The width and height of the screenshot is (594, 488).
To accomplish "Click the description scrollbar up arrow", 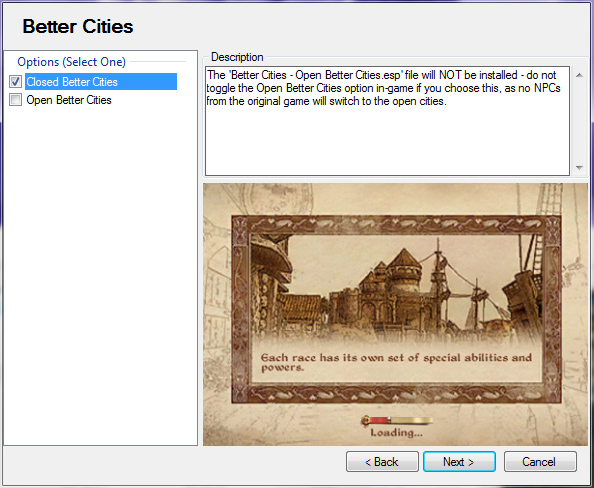I will 579,75.
